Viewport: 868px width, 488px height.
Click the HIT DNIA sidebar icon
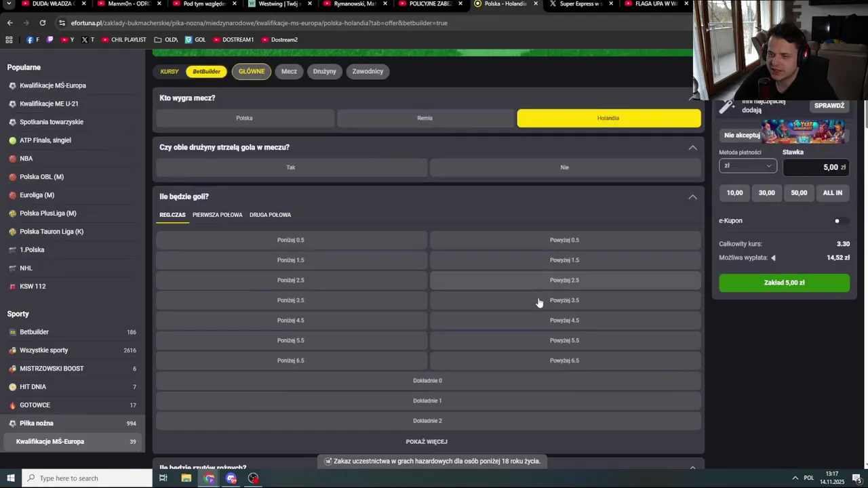tap(12, 387)
